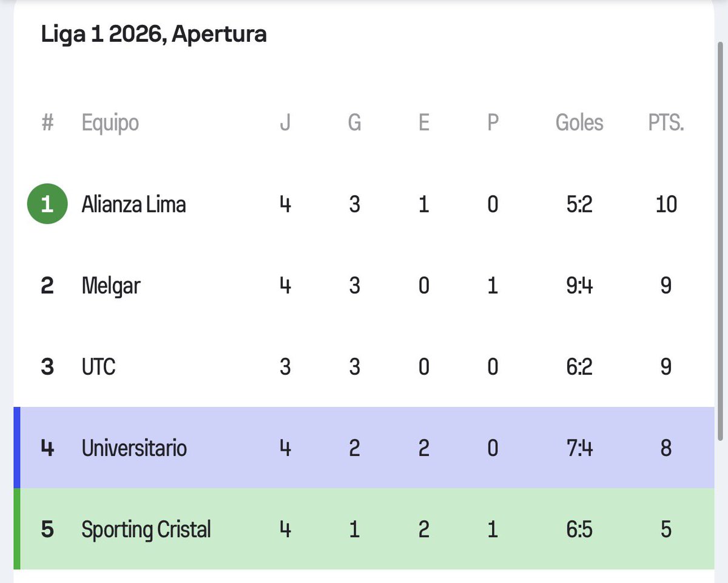Viewport: 728px width, 583px height.
Task: Click the Goles column header
Action: [x=579, y=123]
